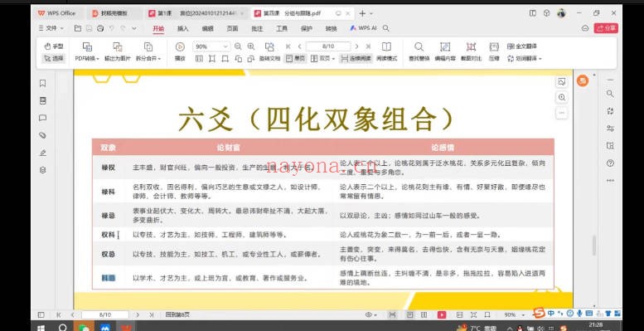644x331 pixels.
Task: Switch to the 页面 ribbon tab
Action: pyautogui.click(x=232, y=28)
